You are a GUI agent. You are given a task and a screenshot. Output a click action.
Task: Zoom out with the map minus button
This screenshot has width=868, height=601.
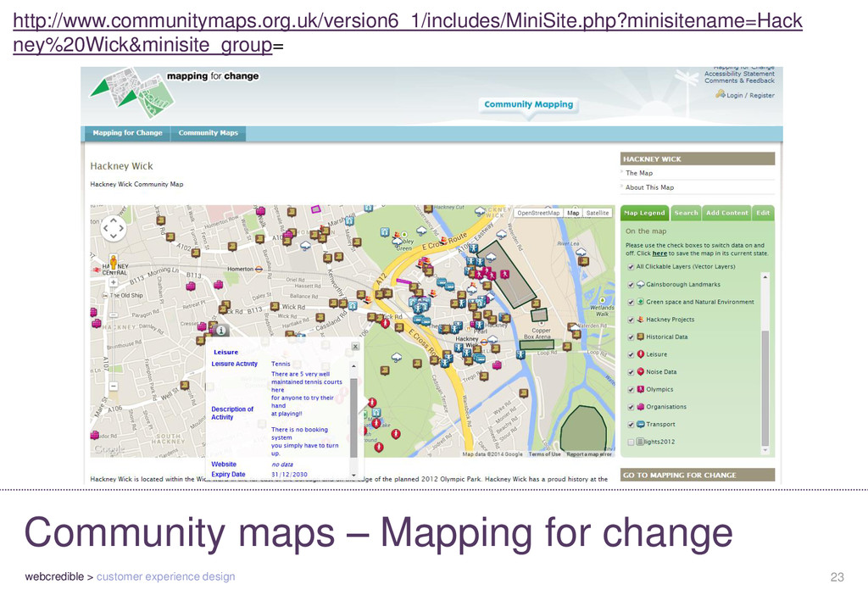pyautogui.click(x=113, y=386)
